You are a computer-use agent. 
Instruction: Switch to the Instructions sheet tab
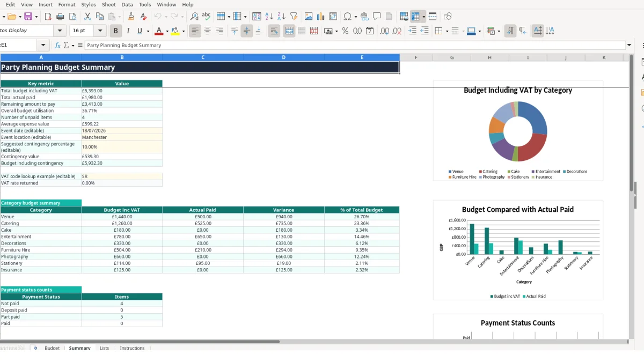[132, 348]
